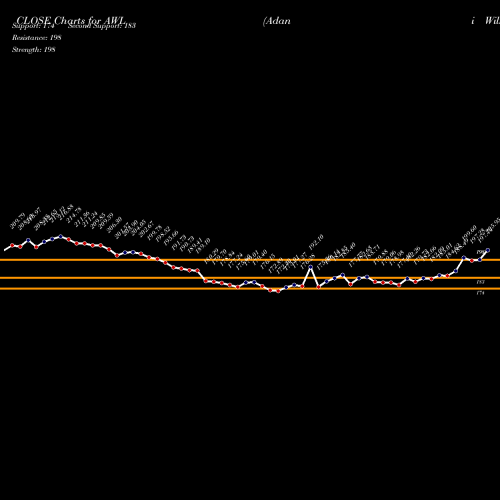Click the middle orange second-support line
Viewport: 500px width, 500px height.
[250, 278]
